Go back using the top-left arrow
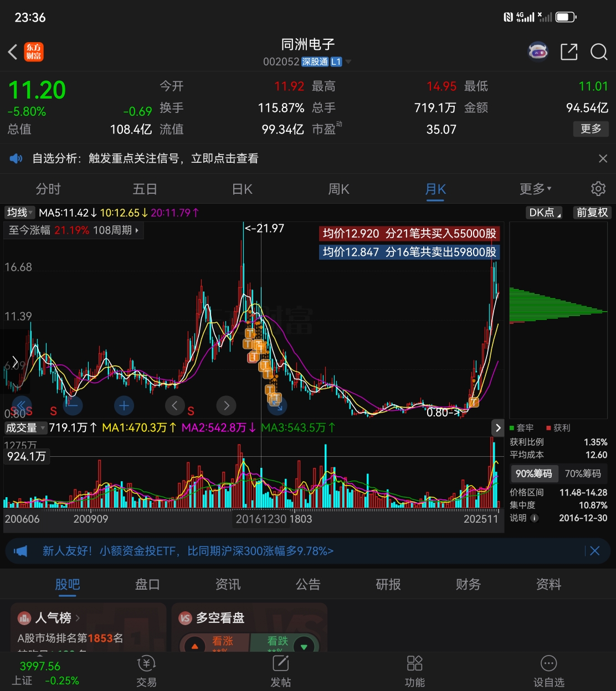This screenshot has width=616, height=691. click(13, 52)
